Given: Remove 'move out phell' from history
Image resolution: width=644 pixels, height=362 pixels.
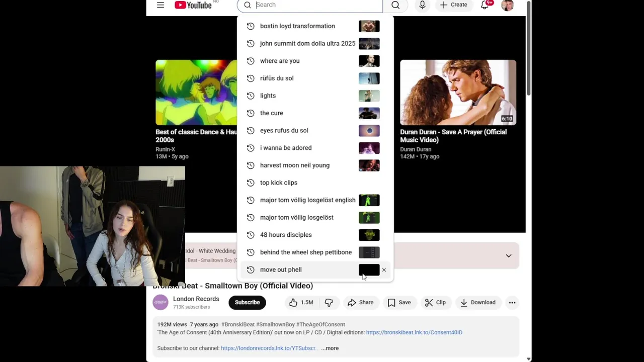Looking at the screenshot, I should point(384,270).
